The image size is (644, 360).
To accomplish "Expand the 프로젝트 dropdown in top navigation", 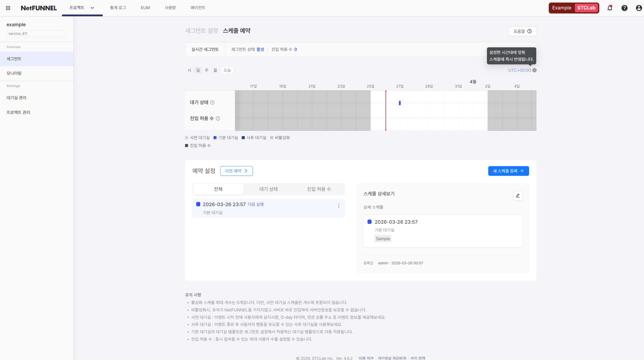I will coord(92,8).
